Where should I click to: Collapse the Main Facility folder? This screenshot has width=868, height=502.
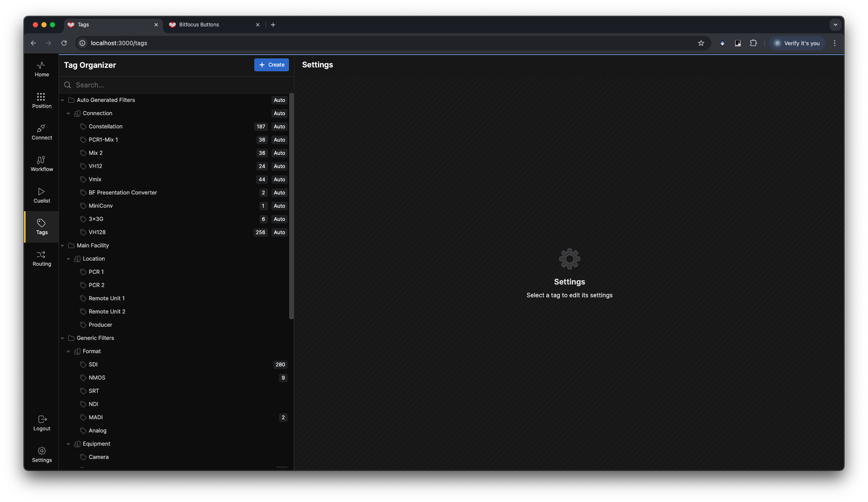tap(62, 246)
